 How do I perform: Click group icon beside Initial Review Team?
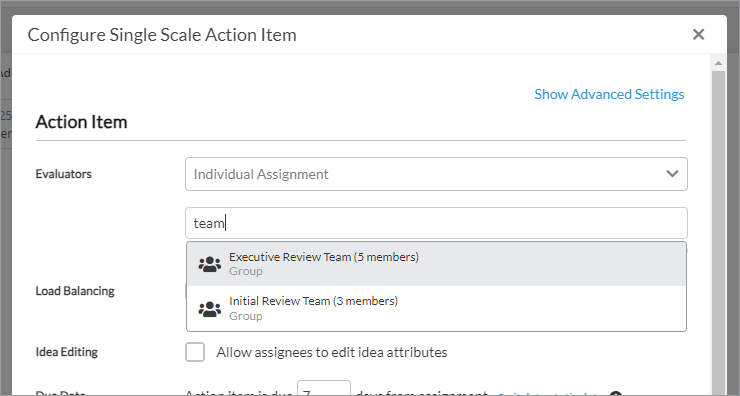(210, 309)
